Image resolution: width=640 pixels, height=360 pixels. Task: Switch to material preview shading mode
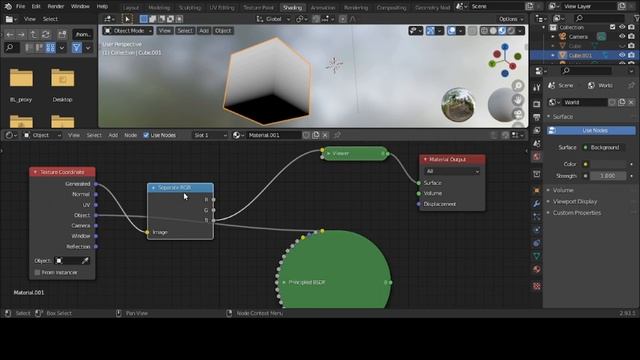[x=502, y=31]
